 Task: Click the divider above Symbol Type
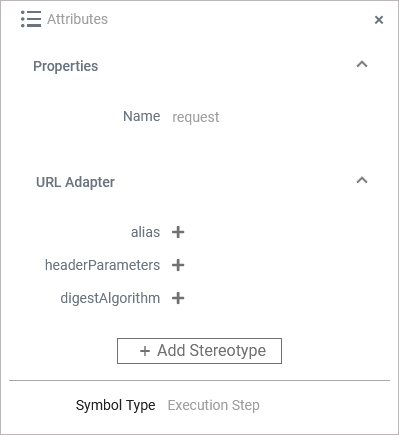click(x=199, y=380)
